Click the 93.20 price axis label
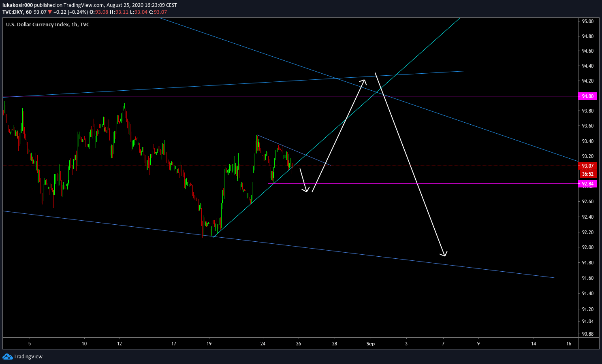This screenshot has width=602, height=364. [588, 156]
